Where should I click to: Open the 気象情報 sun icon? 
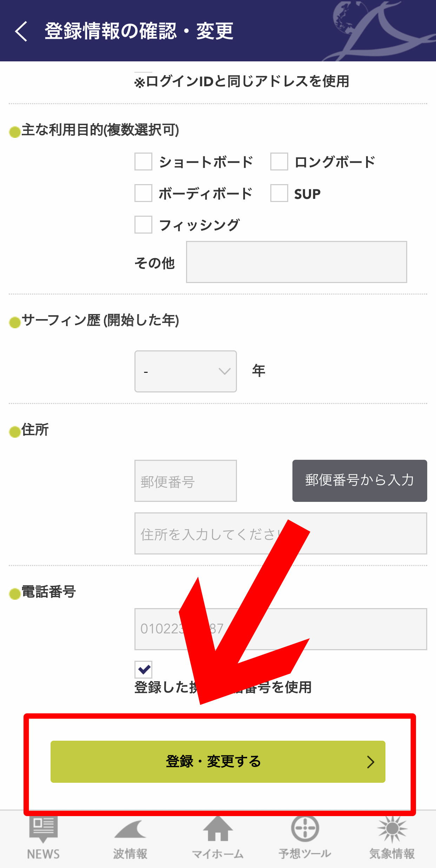pos(392,829)
